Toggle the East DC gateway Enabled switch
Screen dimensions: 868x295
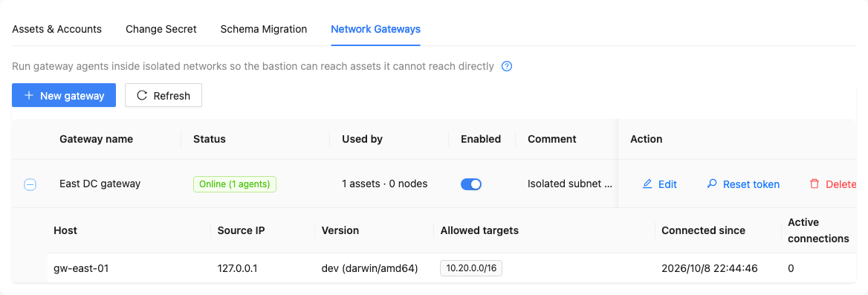click(471, 184)
